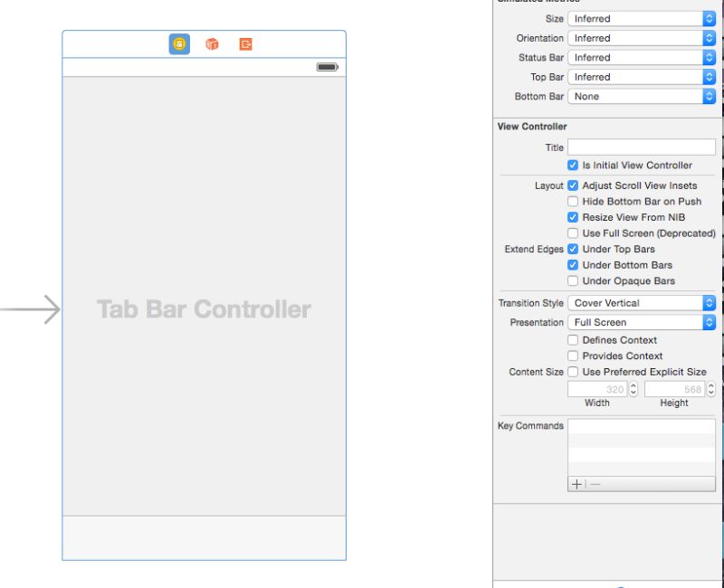Select the First Responder cube icon
The width and height of the screenshot is (724, 588).
point(212,43)
